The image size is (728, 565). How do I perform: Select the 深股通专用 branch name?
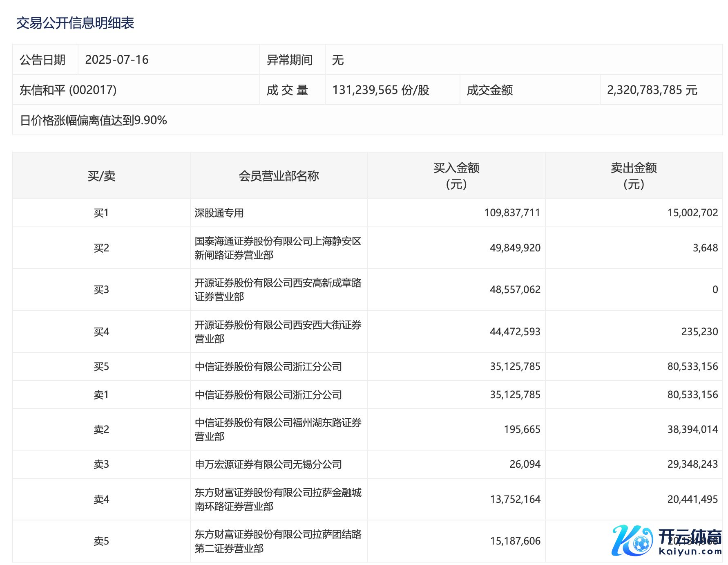coord(219,213)
